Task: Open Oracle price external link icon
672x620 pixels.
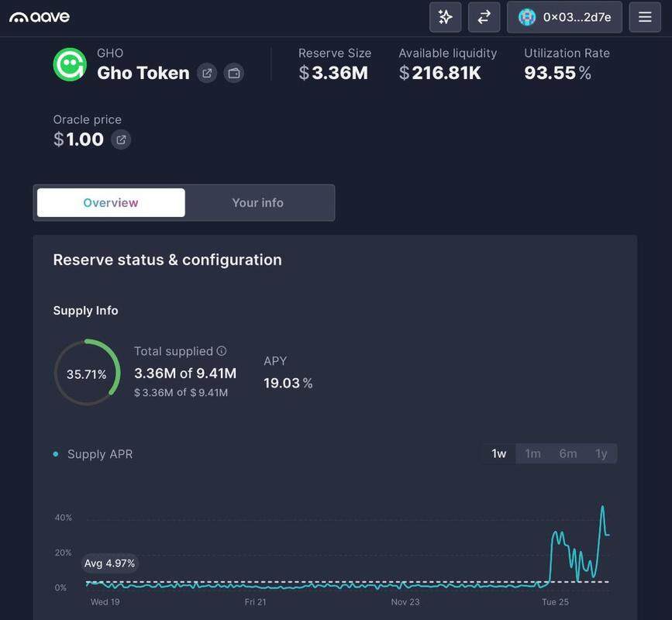Action: point(121,140)
